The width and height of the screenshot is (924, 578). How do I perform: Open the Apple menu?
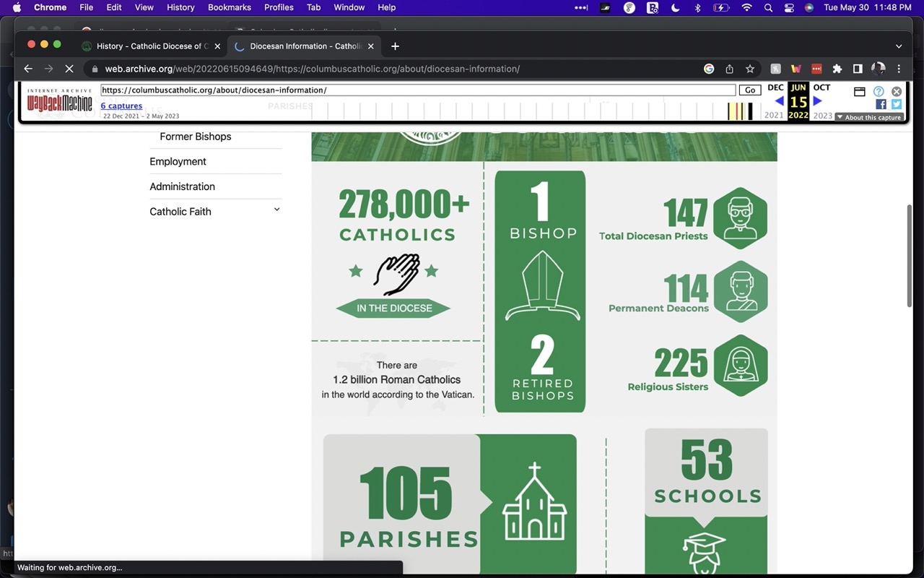[x=17, y=7]
